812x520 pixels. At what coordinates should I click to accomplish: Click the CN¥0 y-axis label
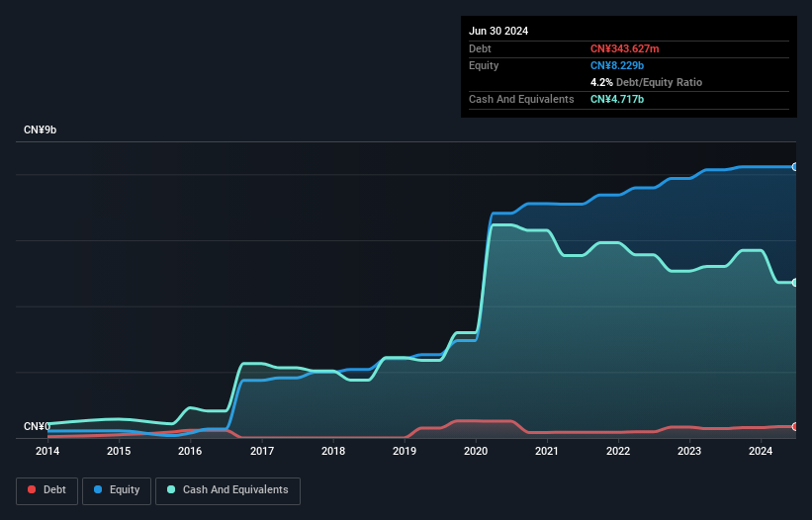click(x=37, y=426)
